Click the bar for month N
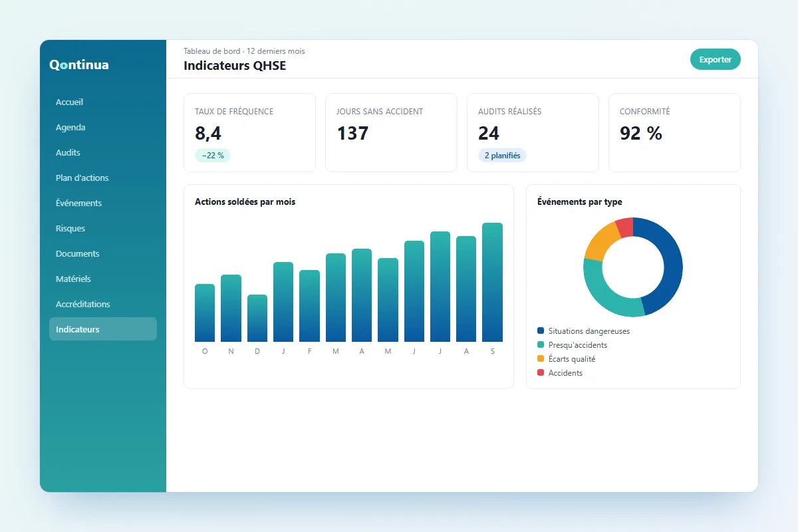798x532 pixels. pos(231,309)
